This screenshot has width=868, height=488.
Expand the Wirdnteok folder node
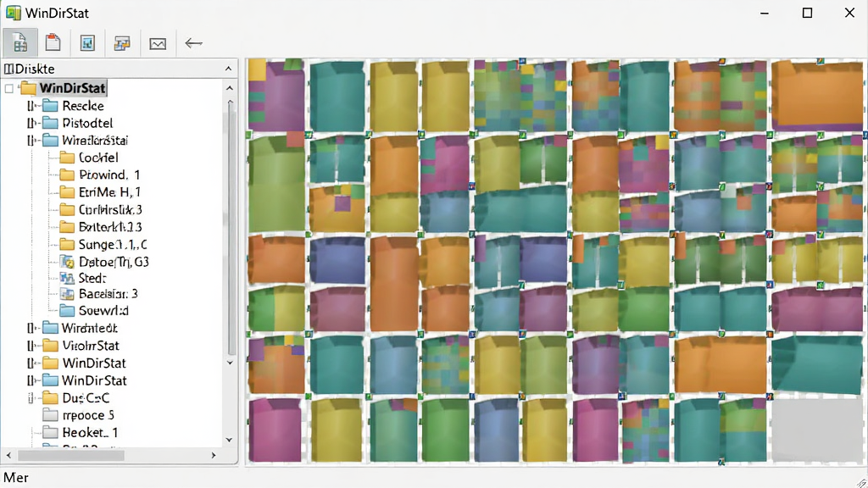[31, 328]
